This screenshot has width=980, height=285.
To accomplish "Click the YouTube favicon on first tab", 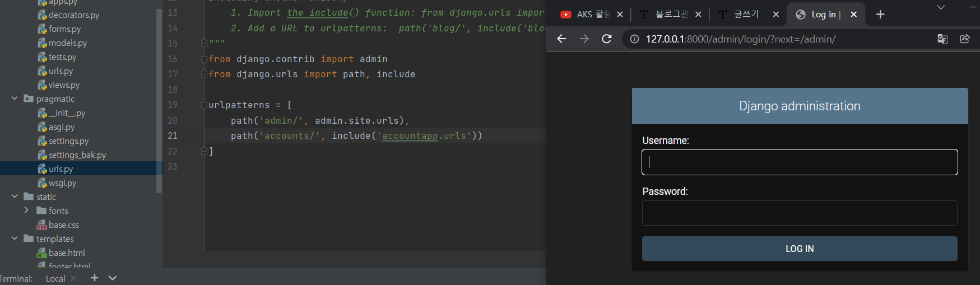I will (566, 15).
